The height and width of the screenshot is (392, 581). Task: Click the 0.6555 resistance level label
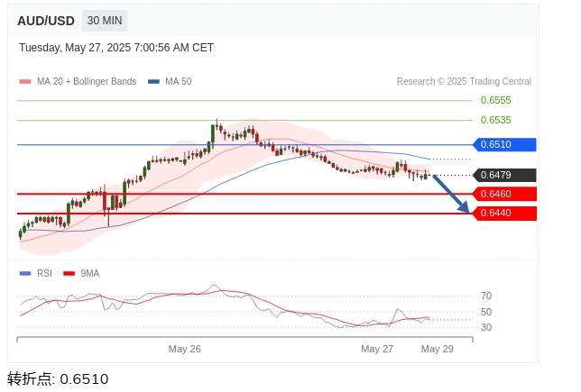pyautogui.click(x=496, y=100)
